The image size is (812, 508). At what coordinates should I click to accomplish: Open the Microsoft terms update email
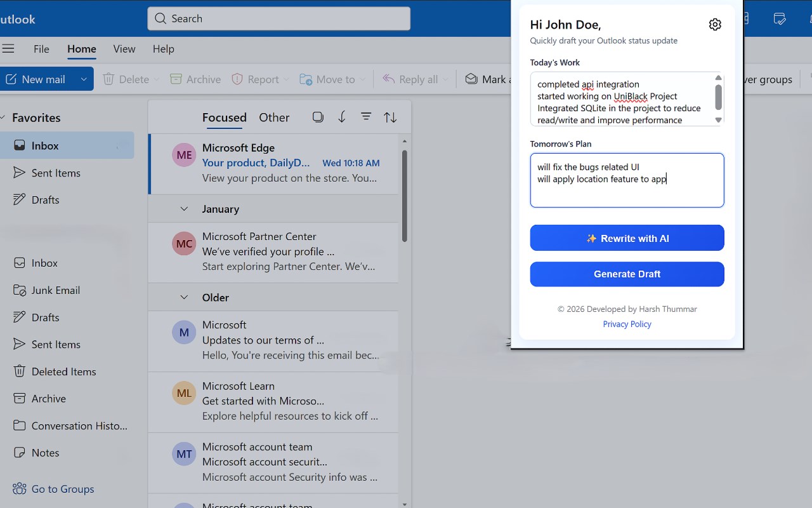[273, 341]
